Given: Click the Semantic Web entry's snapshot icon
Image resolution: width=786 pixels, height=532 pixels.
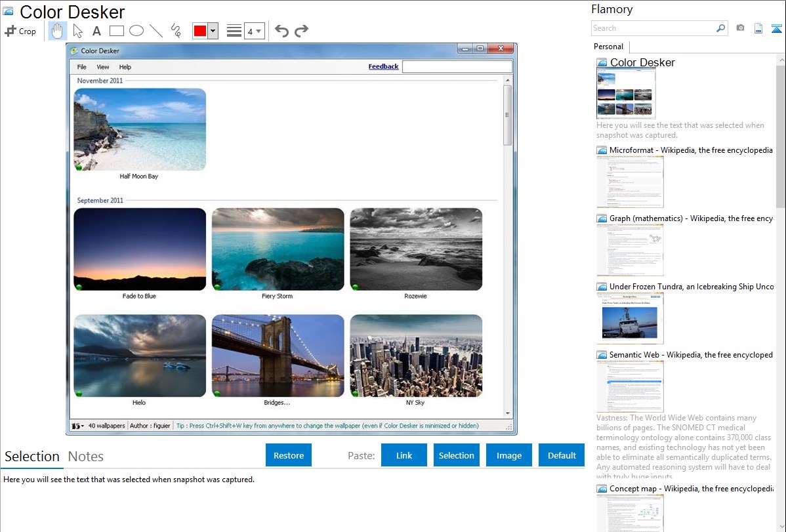Looking at the screenshot, I should point(602,354).
